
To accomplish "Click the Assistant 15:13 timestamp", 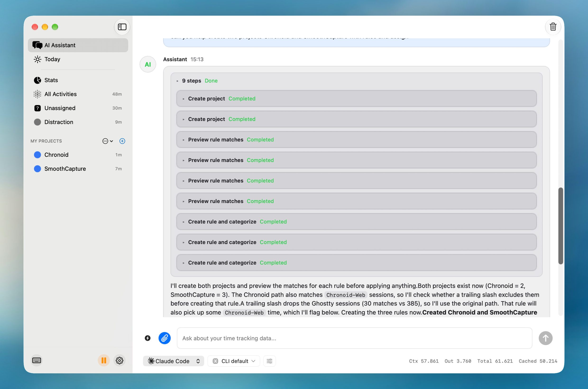I will point(197,60).
